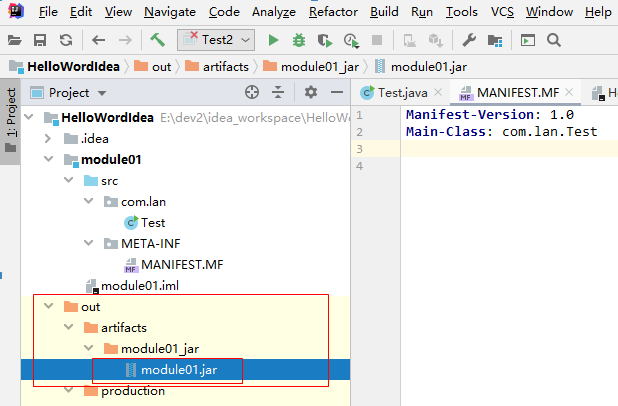Click editor line 2 Main-Class text

point(501,132)
